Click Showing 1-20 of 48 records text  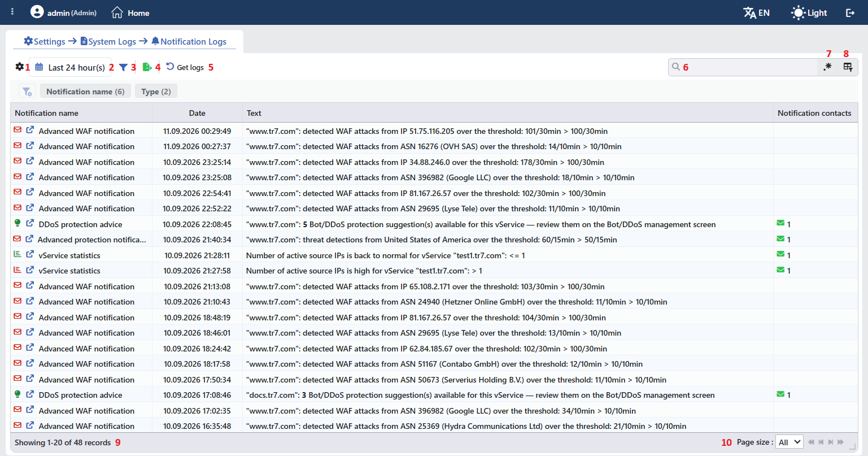[63, 442]
